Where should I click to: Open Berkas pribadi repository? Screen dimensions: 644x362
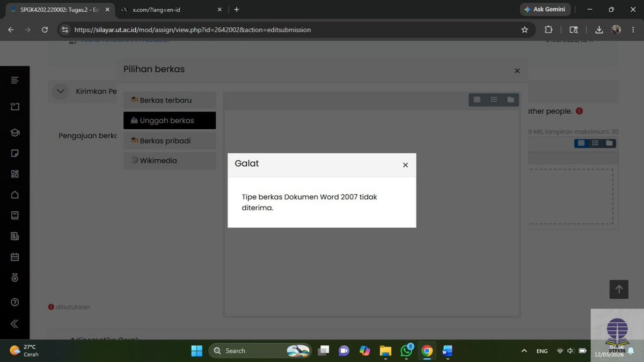[170, 141]
